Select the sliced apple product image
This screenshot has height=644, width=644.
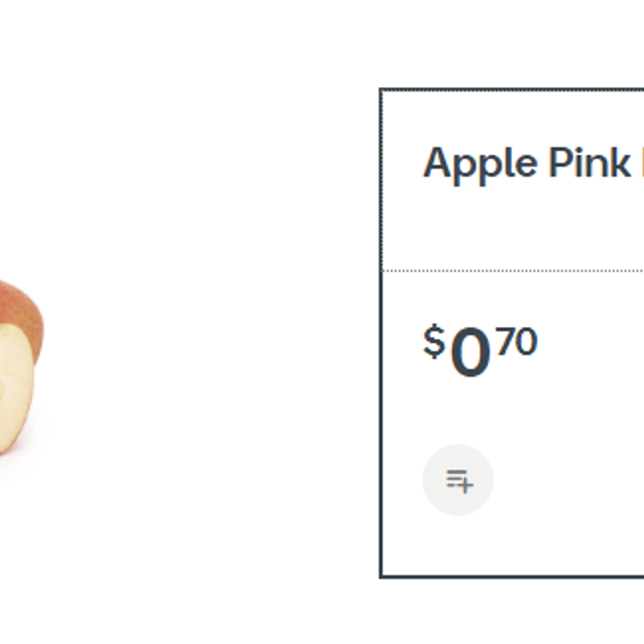point(22,367)
